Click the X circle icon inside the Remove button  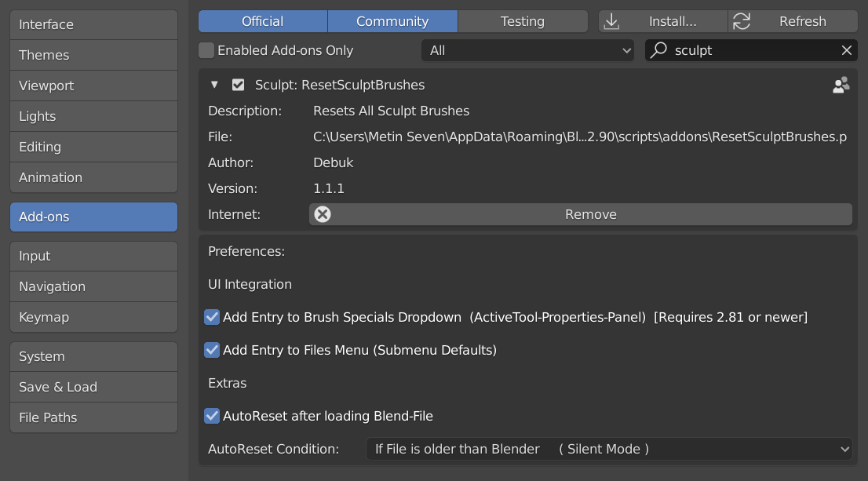(323, 213)
